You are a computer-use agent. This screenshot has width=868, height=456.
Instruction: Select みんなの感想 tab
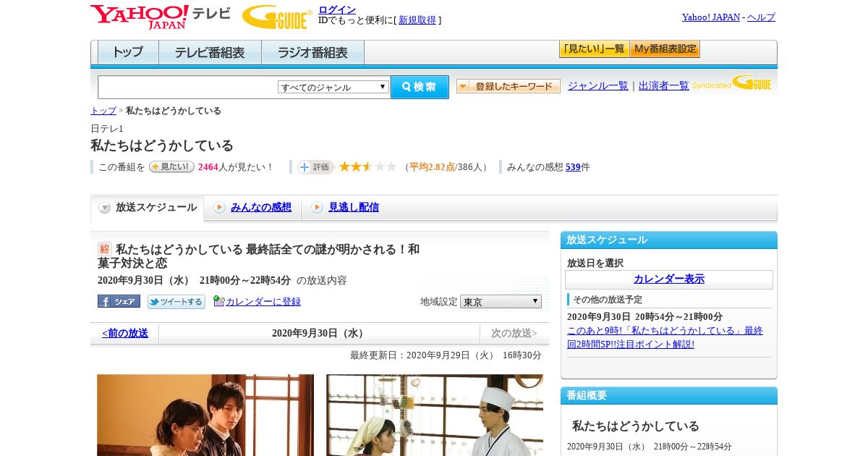click(261, 207)
